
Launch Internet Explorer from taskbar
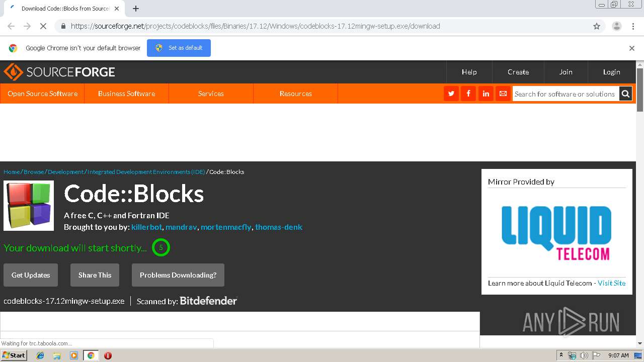tap(40, 355)
